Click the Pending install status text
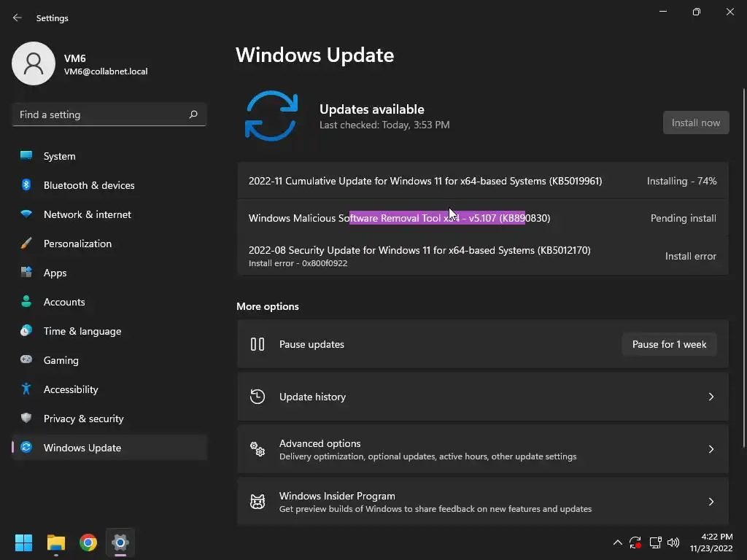 pos(683,218)
